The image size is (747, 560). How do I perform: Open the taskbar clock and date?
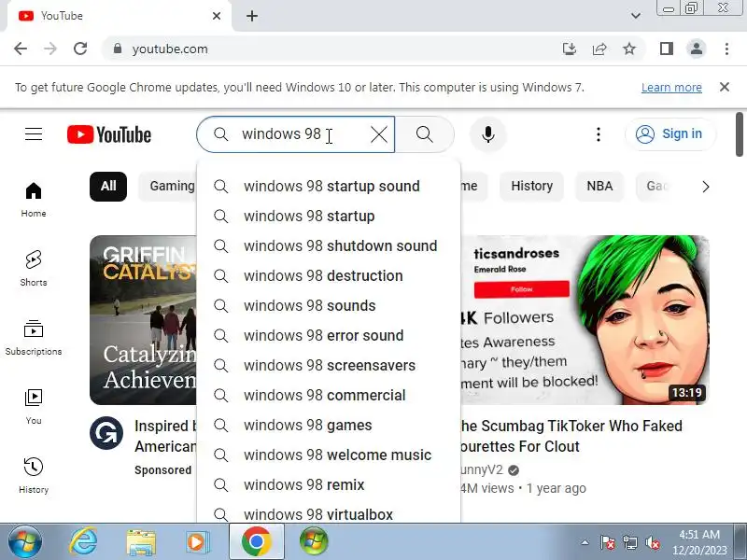click(698, 542)
